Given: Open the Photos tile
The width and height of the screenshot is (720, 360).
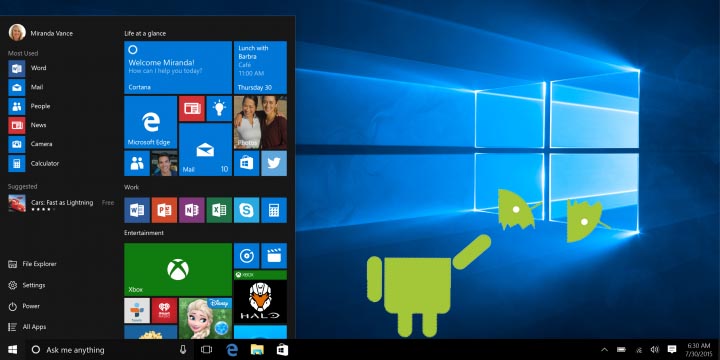Looking at the screenshot, I should tap(260, 122).
